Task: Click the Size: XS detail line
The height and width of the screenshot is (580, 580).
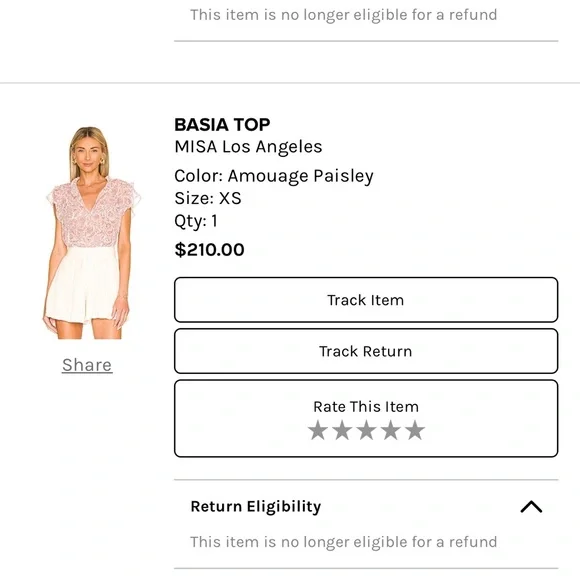Action: tap(208, 198)
